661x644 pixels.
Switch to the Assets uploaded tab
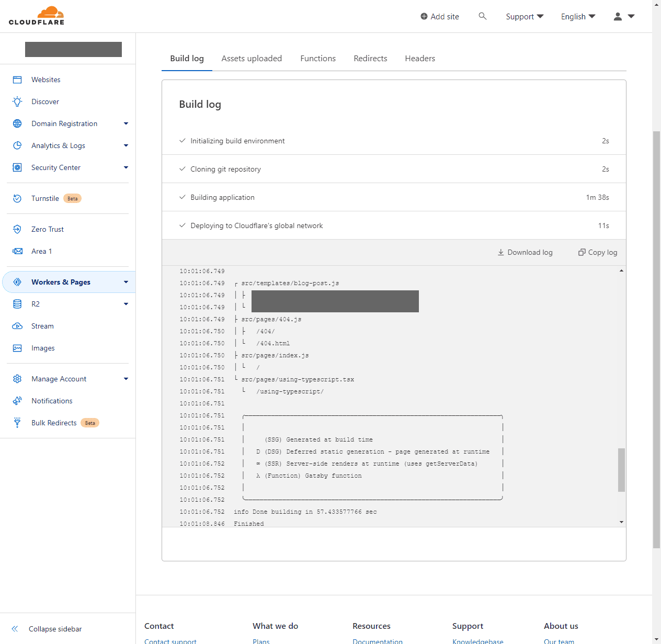252,59
